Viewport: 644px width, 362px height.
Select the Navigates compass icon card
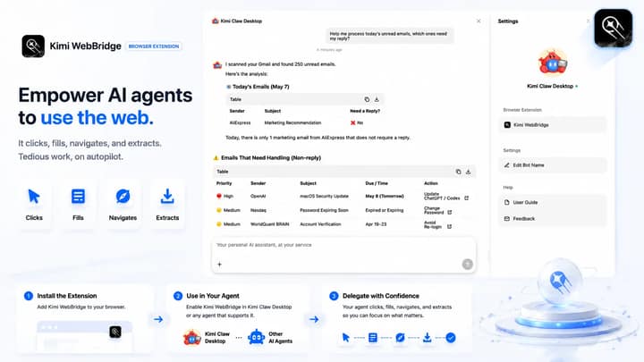pyautogui.click(x=123, y=204)
